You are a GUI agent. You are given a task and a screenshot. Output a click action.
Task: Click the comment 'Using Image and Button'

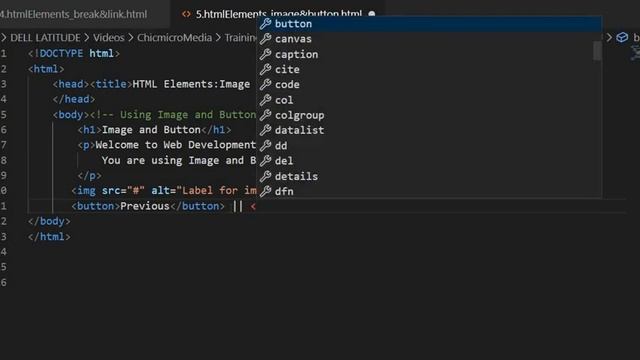(188, 115)
